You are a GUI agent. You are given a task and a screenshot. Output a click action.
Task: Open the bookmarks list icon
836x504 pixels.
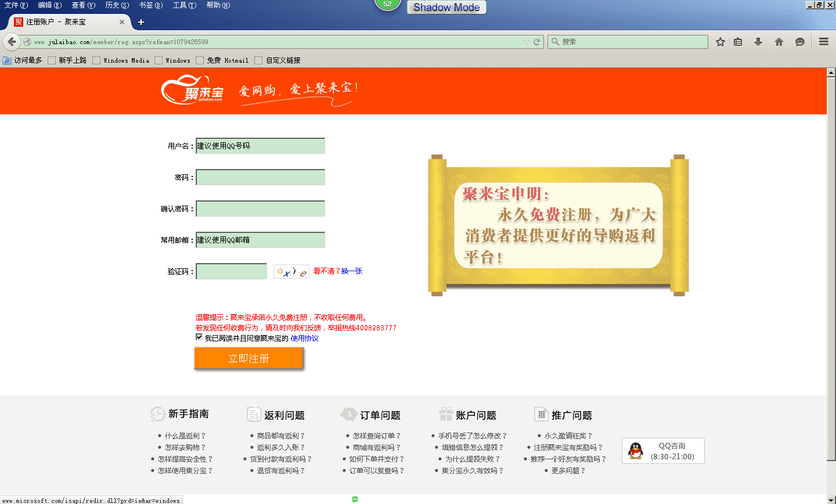738,42
